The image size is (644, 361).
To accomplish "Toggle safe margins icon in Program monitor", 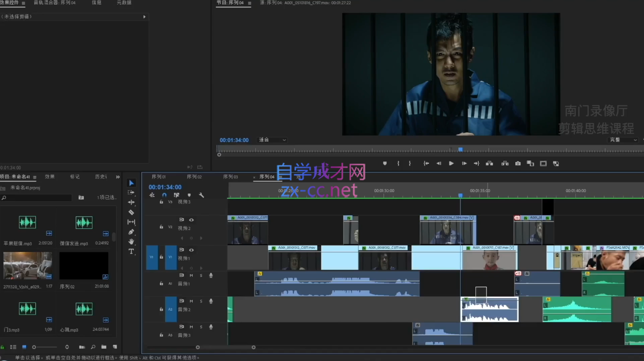I will (543, 163).
